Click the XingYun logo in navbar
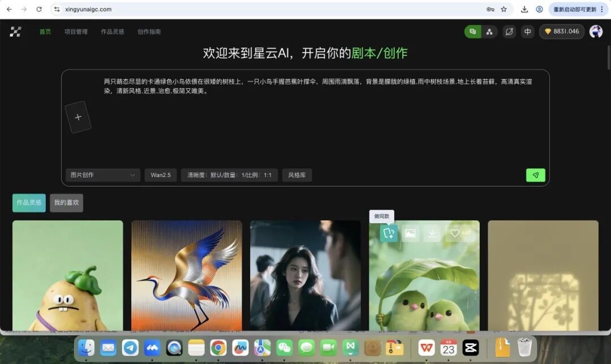Image resolution: width=611 pixels, height=364 pixels. pos(15,32)
